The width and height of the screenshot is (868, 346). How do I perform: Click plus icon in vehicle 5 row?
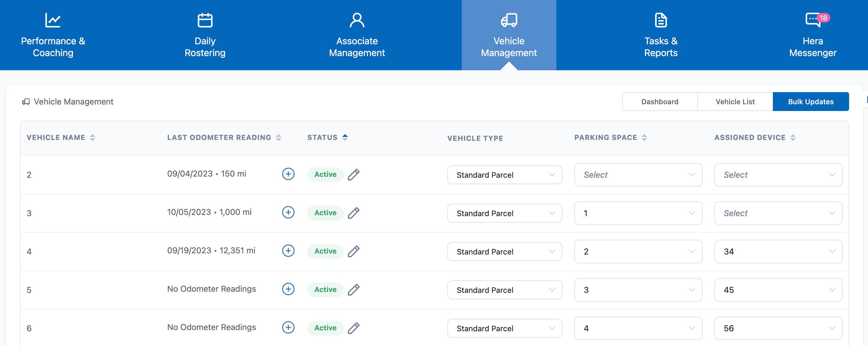[288, 289]
